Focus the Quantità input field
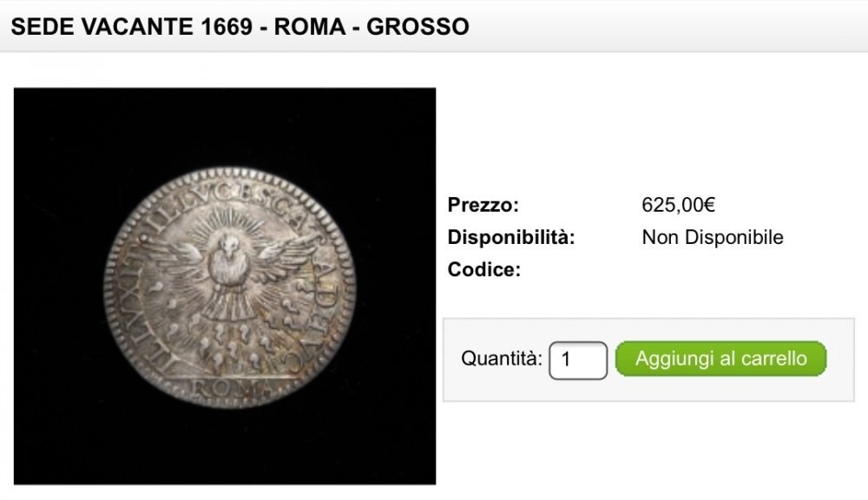Screen dimensions: 868x500 tap(577, 359)
